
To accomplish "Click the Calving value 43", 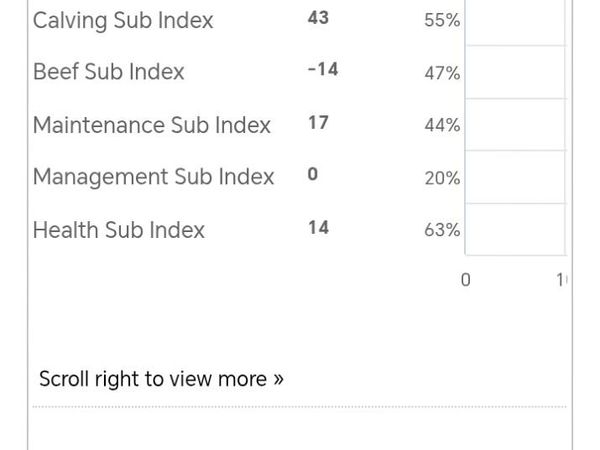I will 319,18.
